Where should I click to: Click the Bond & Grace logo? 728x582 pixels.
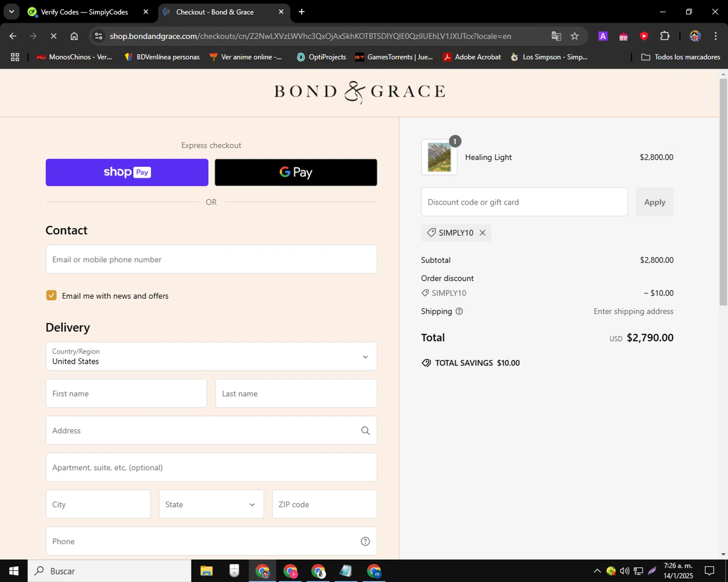pyautogui.click(x=360, y=92)
